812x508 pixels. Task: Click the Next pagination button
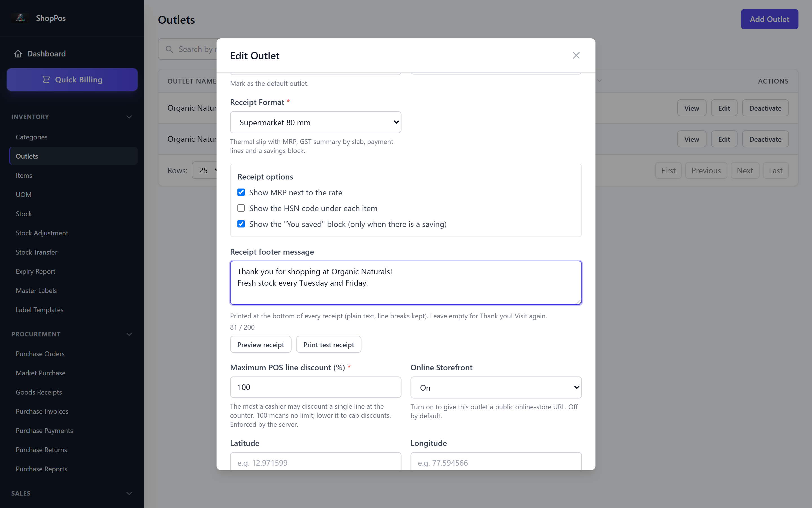click(745, 171)
